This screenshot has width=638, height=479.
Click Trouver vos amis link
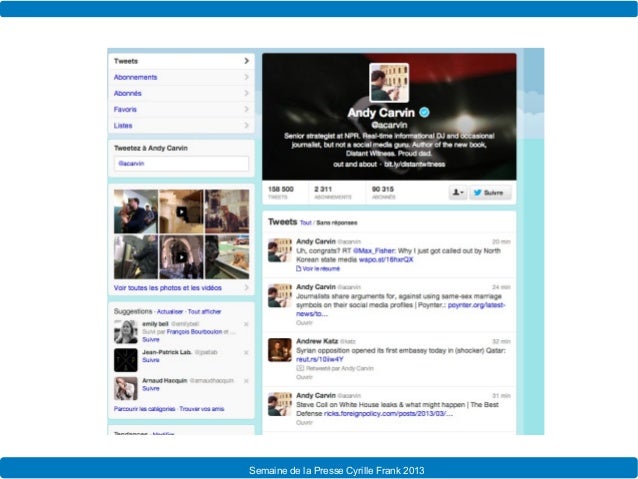[x=202, y=409]
